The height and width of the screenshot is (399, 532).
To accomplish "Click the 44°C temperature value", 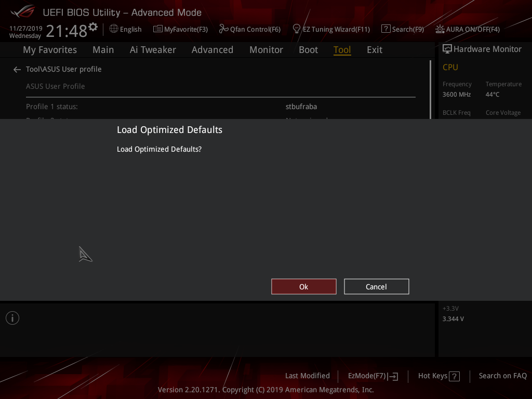I will [493, 95].
